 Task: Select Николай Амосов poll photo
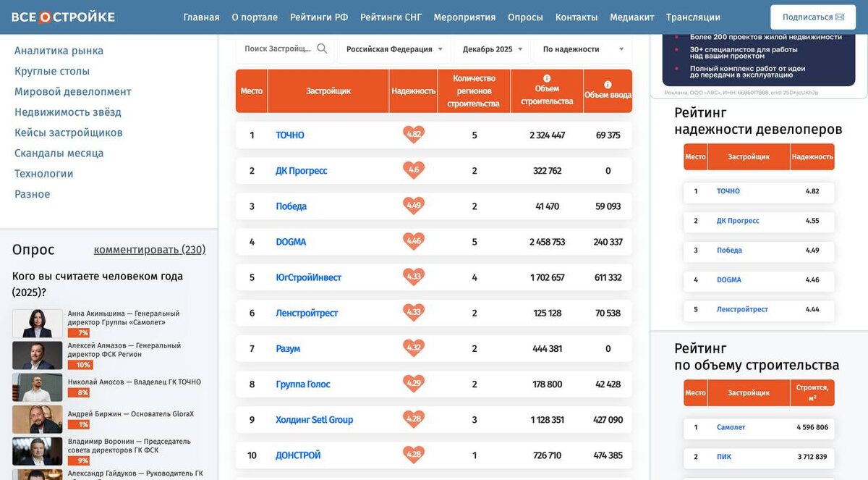point(37,387)
